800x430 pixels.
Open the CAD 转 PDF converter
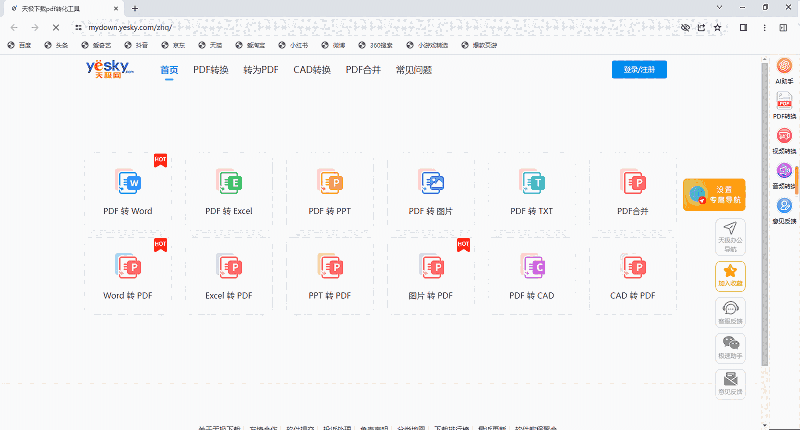(x=633, y=276)
